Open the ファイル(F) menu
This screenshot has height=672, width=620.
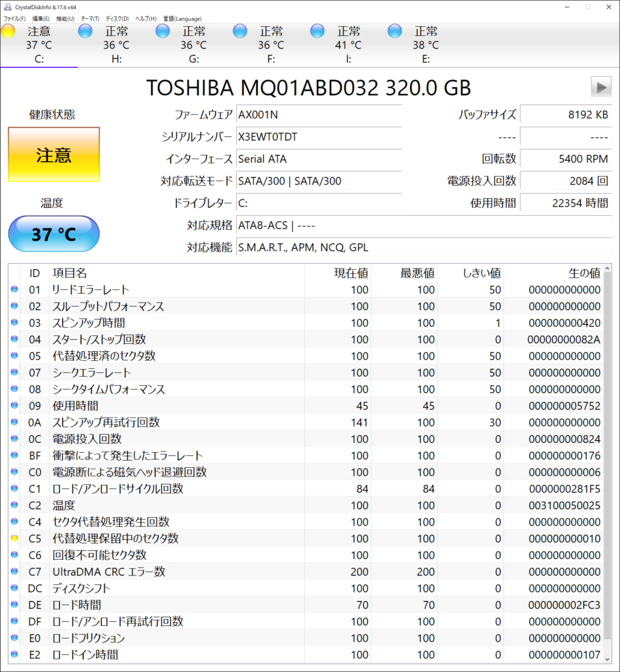tap(14, 19)
